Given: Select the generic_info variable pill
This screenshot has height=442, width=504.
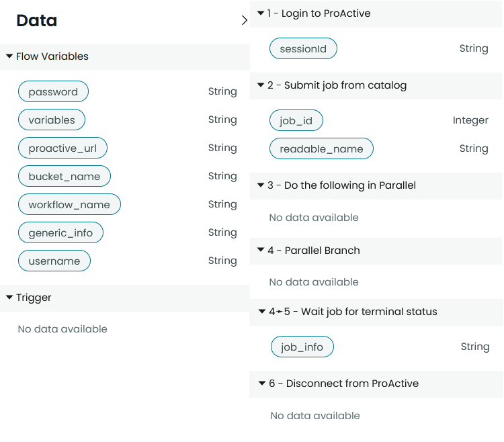Looking at the screenshot, I should pos(60,232).
